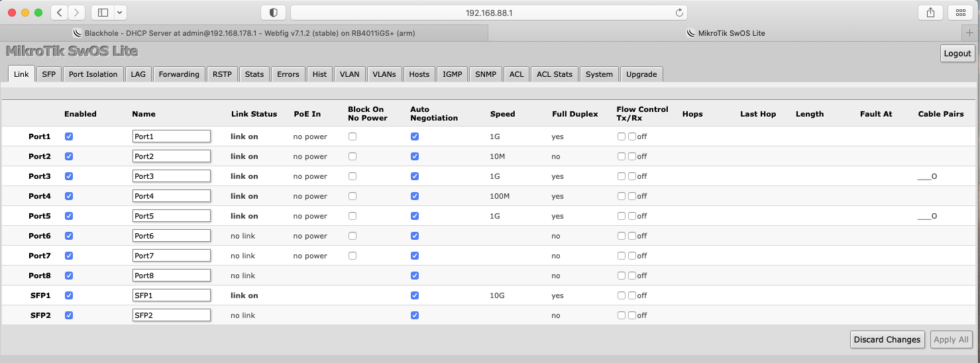
Task: Show the Safari tab overview
Action: pyautogui.click(x=960, y=13)
